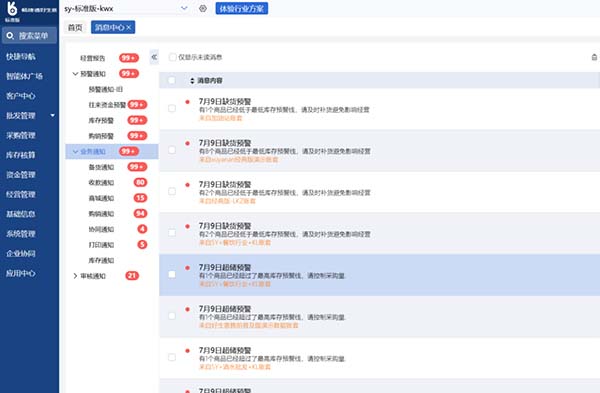Viewport: 600px width, 393px height.
Task: Open the highlighted 7月9日超储预警 message
Action: point(225,267)
